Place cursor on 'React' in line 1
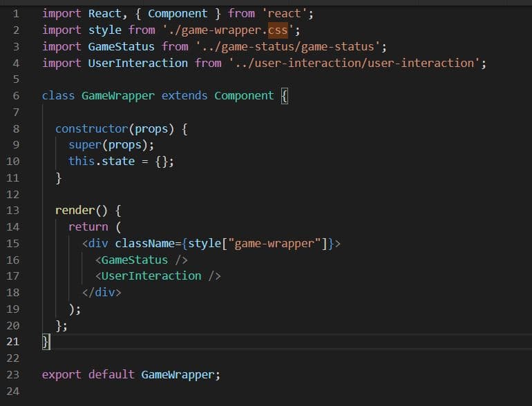The height and width of the screenshot is (406, 532). tap(105, 14)
